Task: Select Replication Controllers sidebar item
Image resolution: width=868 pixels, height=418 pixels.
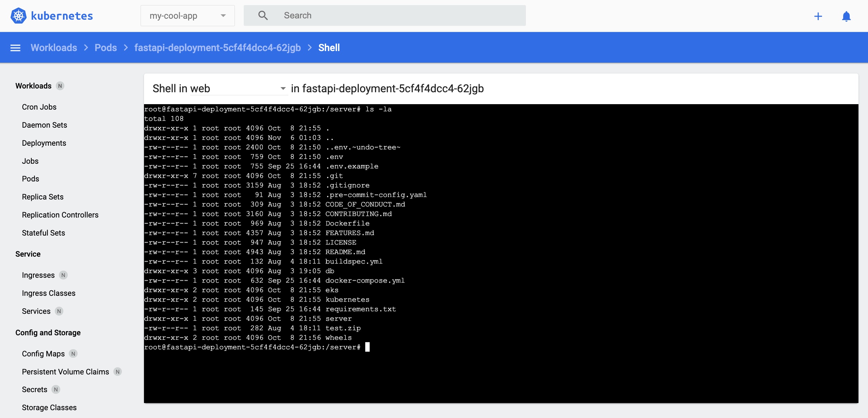Action: coord(60,215)
